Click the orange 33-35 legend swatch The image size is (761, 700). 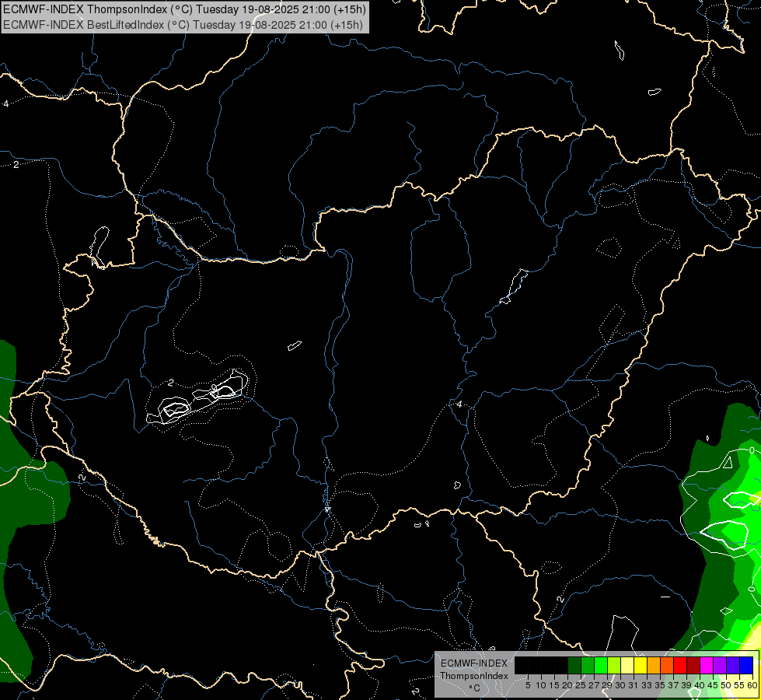click(654, 665)
